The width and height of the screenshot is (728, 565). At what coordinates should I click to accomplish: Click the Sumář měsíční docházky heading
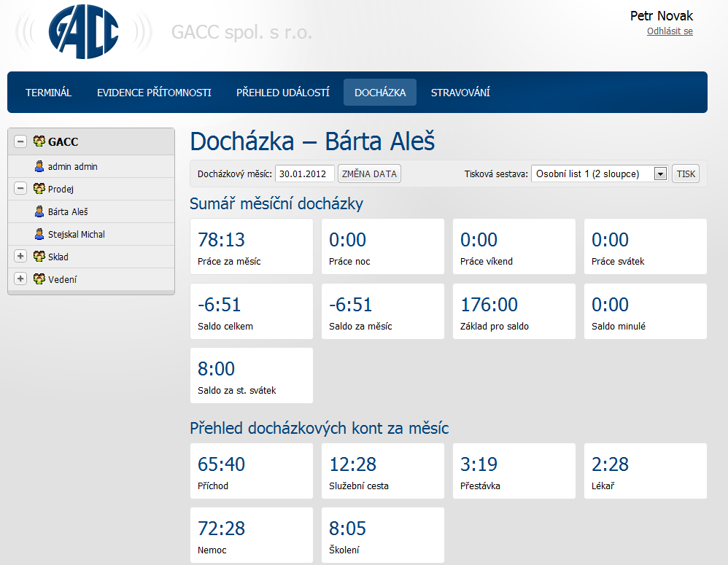click(x=276, y=203)
